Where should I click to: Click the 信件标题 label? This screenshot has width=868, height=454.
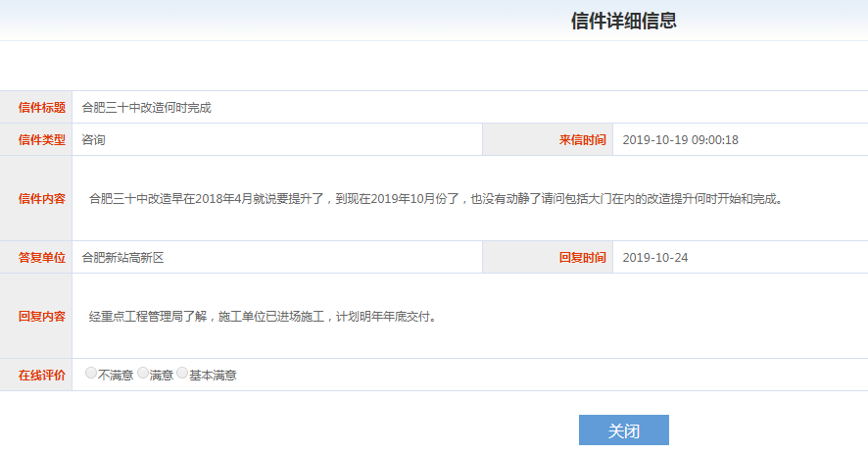click(41, 108)
